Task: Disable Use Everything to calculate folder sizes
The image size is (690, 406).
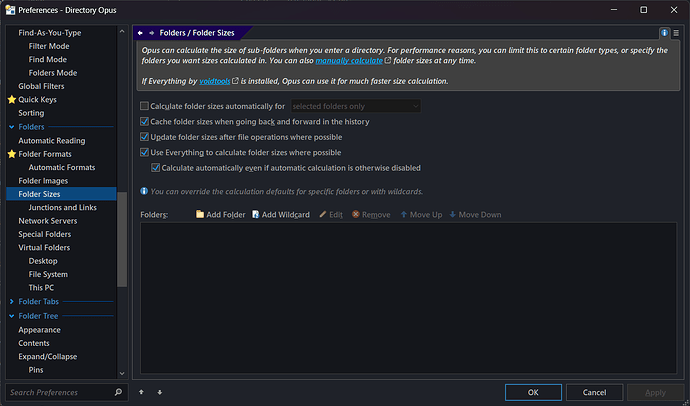Action: [x=144, y=152]
